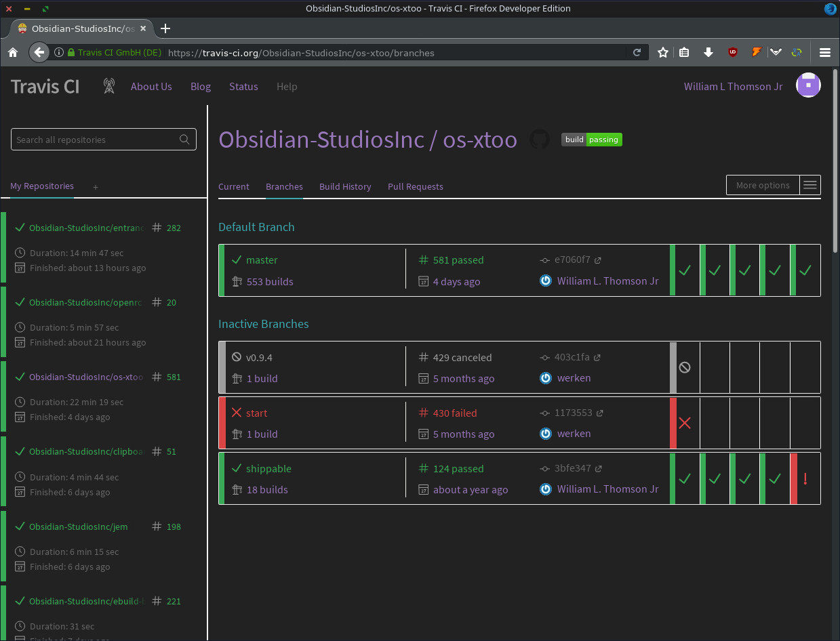Click the red errored exclamation build tile
This screenshot has width=840, height=641.
[x=805, y=478]
